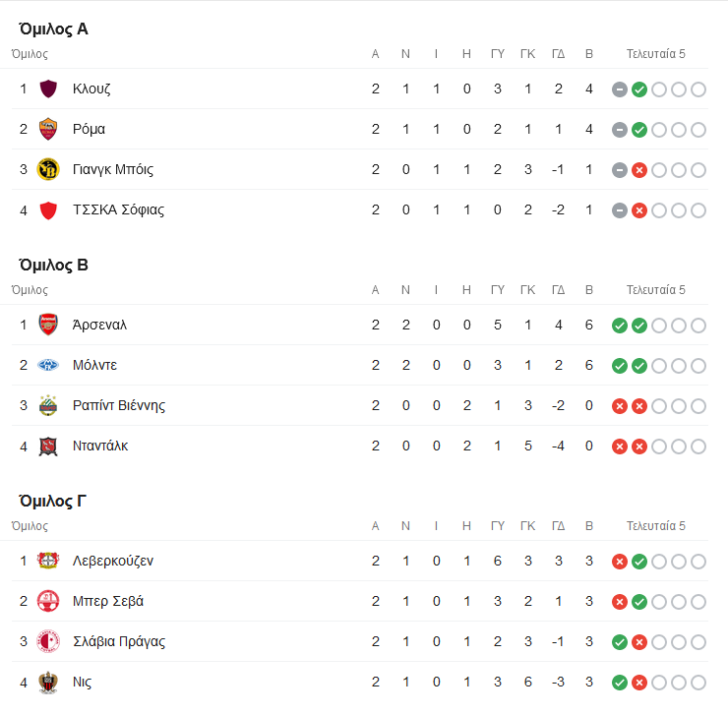Click the Nice club crest
This screenshot has height=715, width=728.
coord(48,682)
